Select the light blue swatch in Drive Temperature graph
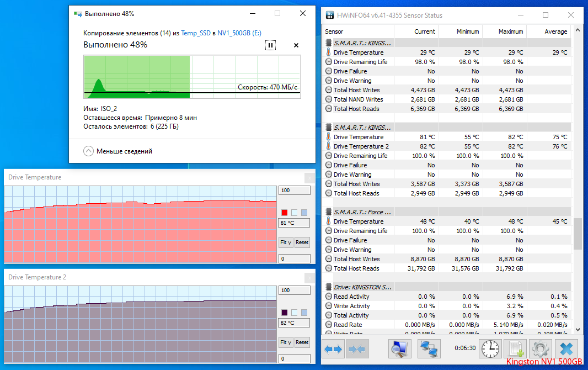The width and height of the screenshot is (588, 370). coord(304,213)
